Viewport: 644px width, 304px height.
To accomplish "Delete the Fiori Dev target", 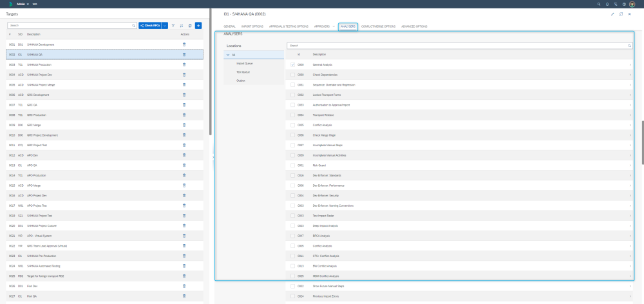I will (184, 286).
